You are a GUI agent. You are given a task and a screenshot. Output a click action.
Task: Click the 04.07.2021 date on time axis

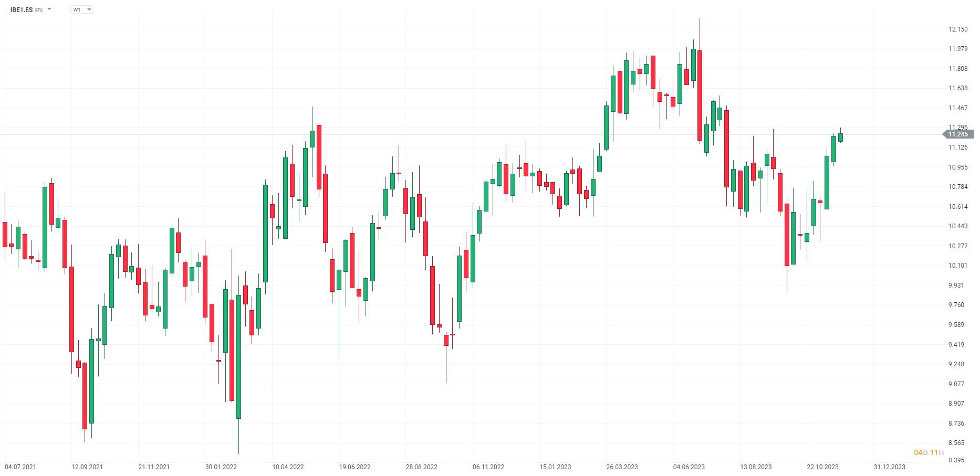pos(20,467)
